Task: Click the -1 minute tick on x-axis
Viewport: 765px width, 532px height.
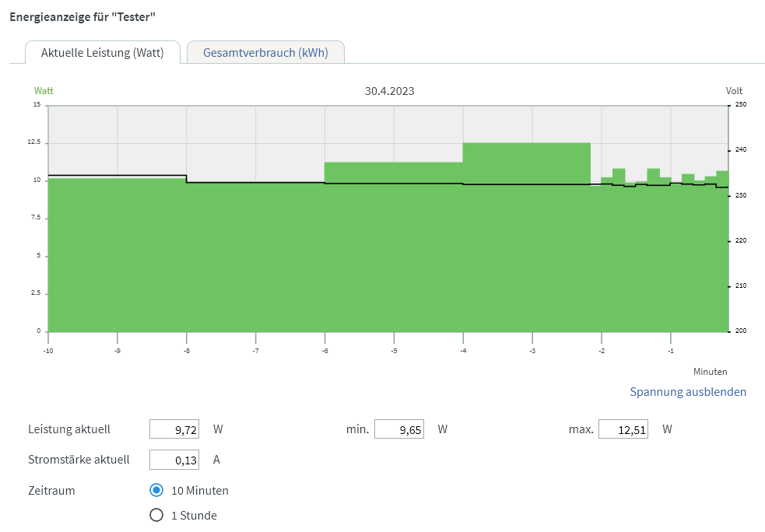Action: pyautogui.click(x=671, y=351)
